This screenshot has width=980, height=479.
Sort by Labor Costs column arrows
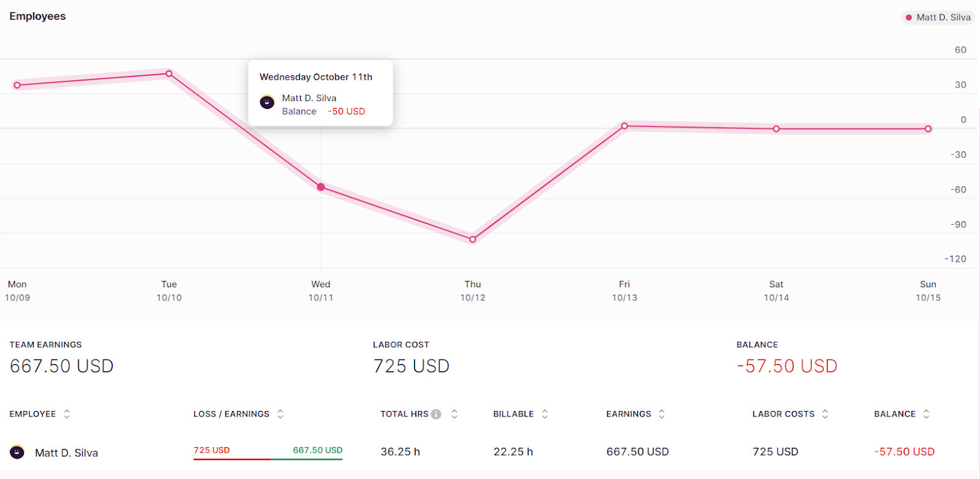pyautogui.click(x=825, y=414)
